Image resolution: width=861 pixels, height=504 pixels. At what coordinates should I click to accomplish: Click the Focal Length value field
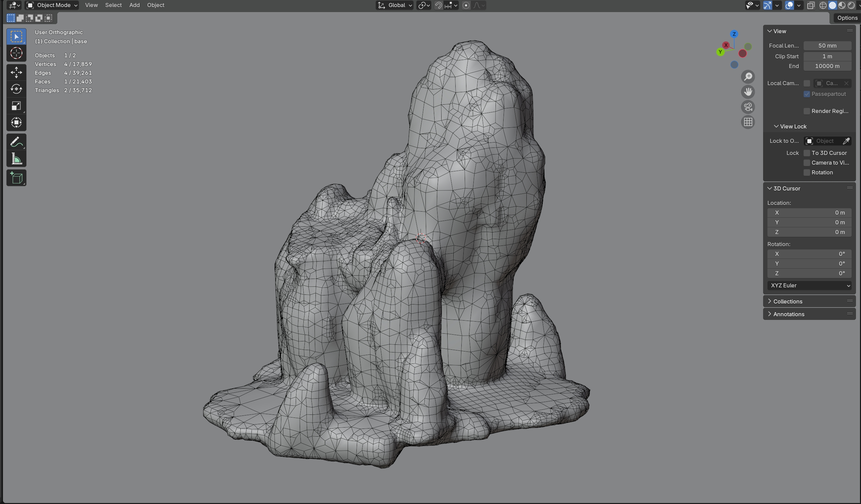(x=827, y=46)
